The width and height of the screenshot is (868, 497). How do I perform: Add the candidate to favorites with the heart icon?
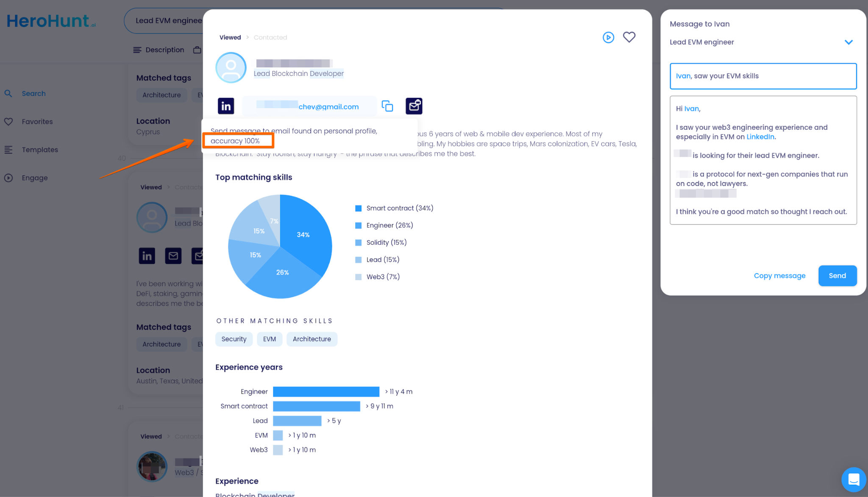click(x=629, y=37)
